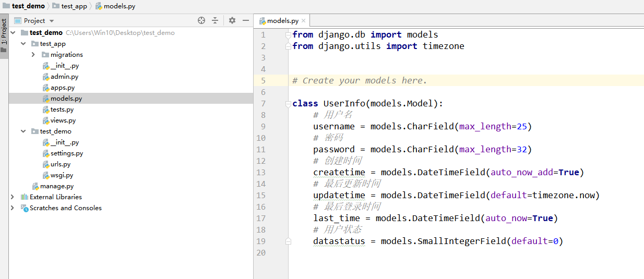
Task: Fold UserInfo class at line 7 marker
Action: coord(288,104)
